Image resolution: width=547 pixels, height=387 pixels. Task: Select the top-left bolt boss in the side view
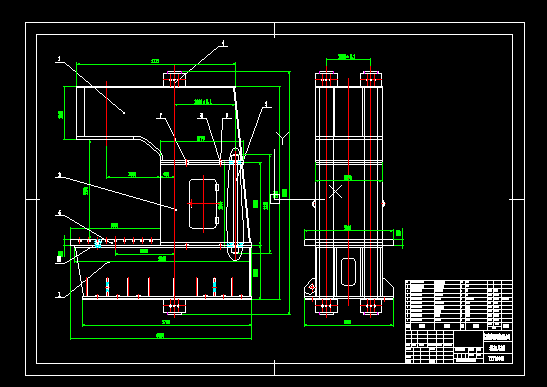point(326,80)
